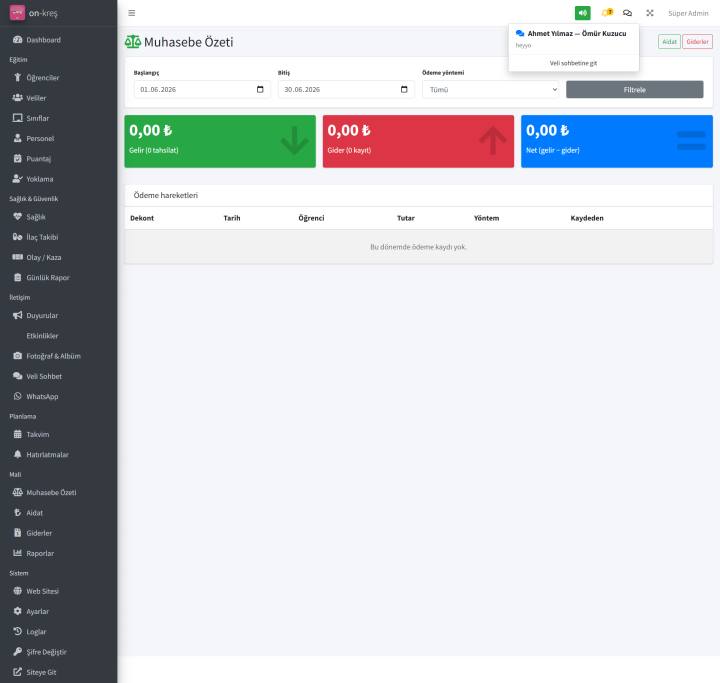Click the Kaydeden column header

[x=587, y=218]
